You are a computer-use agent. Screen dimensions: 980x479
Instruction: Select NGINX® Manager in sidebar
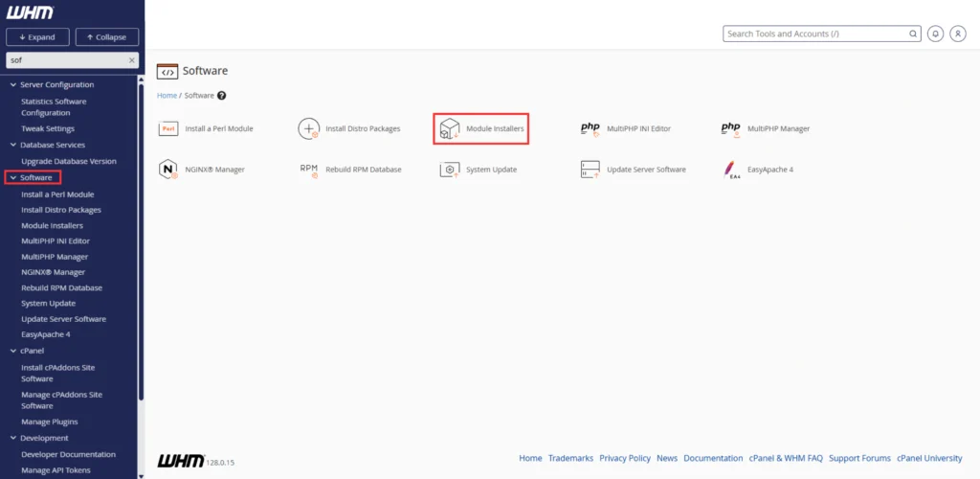54,273
